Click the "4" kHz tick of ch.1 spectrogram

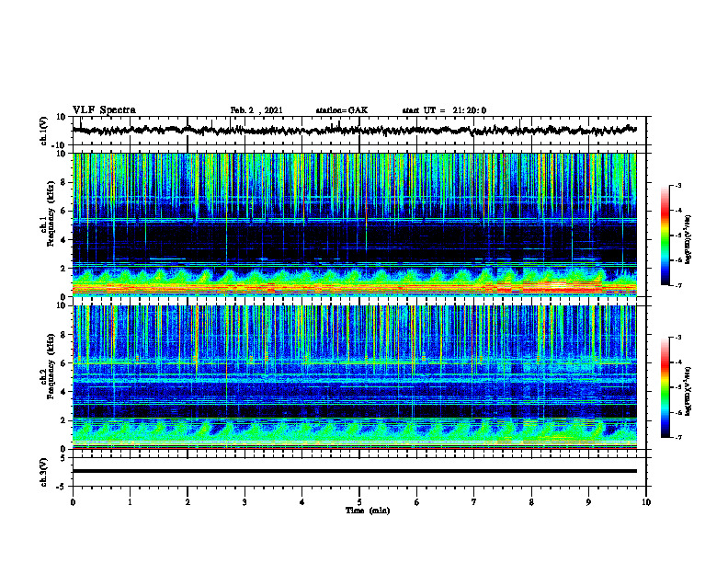pos(63,240)
